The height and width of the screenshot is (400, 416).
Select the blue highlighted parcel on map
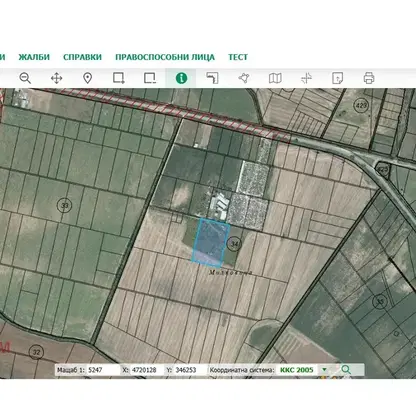click(211, 243)
